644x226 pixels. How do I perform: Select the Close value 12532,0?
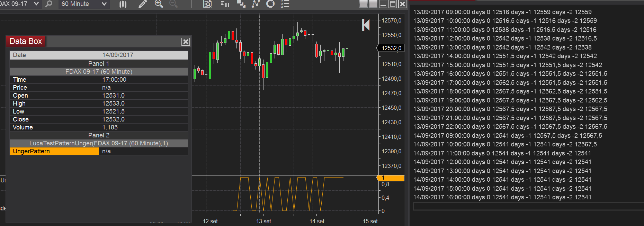pyautogui.click(x=113, y=119)
